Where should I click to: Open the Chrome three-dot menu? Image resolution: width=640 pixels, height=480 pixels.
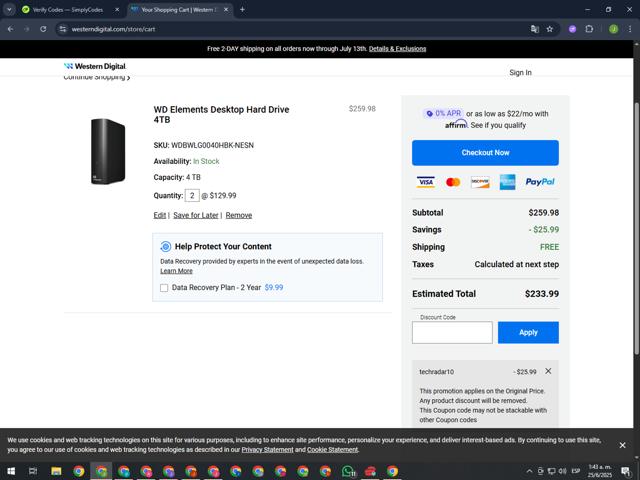tap(630, 29)
